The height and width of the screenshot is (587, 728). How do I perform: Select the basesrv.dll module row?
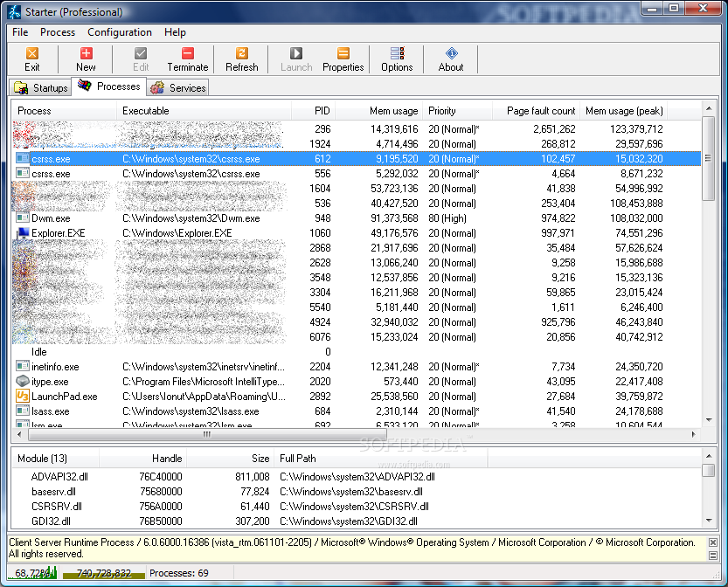pyautogui.click(x=356, y=492)
